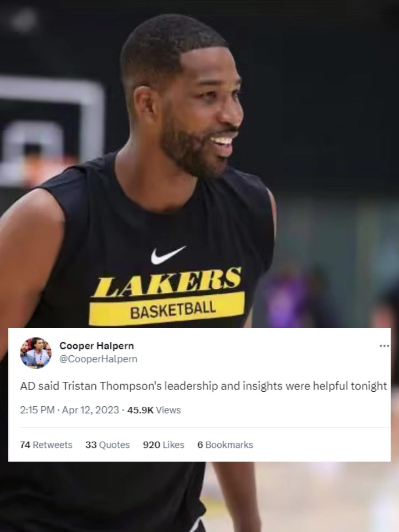Click the 6 Bookmarks count
The image size is (399, 532).
tap(226, 445)
